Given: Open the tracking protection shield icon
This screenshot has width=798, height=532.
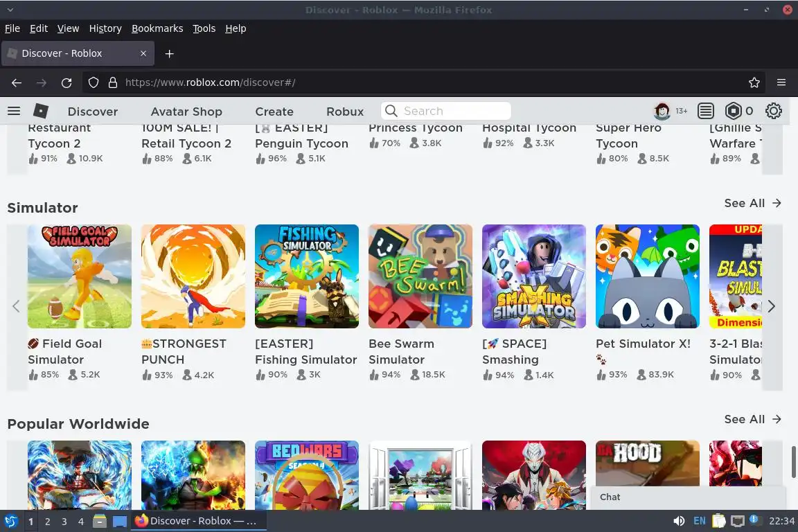Looking at the screenshot, I should 93,82.
